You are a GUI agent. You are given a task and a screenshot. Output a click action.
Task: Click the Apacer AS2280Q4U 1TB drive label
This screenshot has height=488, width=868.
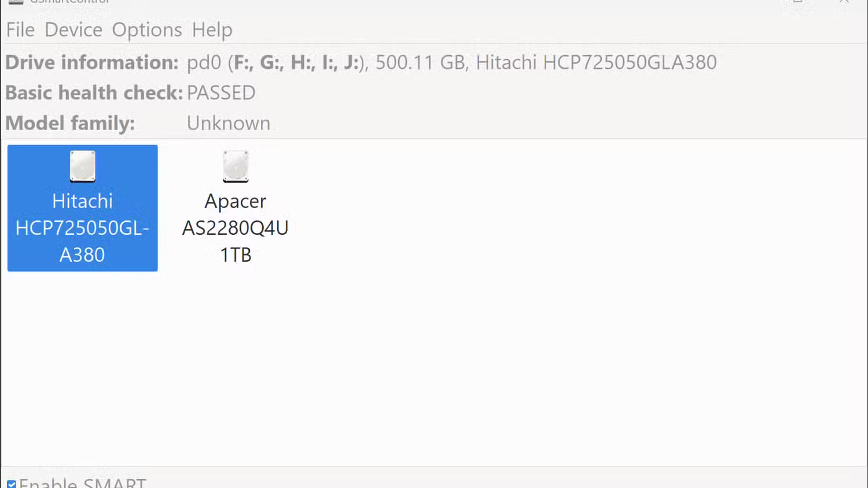click(x=235, y=228)
